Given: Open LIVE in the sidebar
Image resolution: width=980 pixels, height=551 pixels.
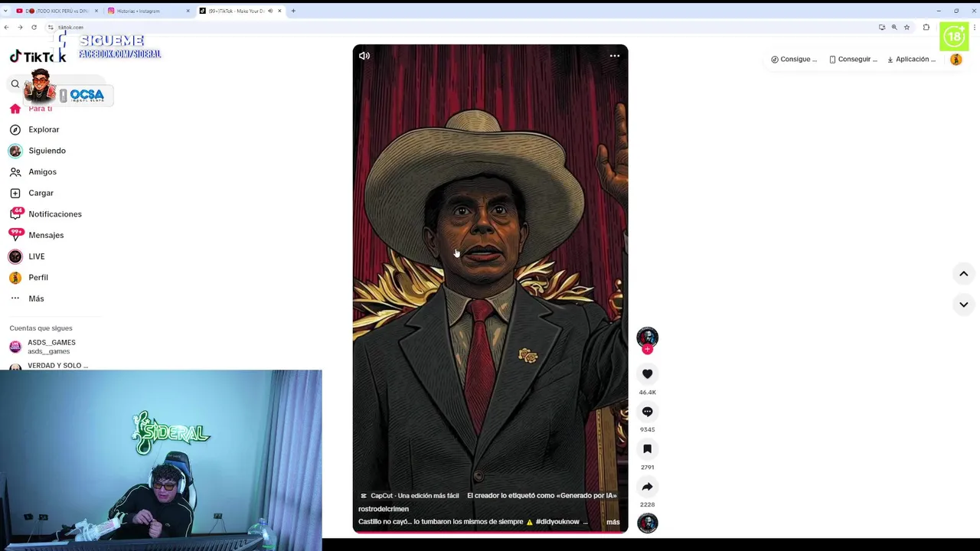Looking at the screenshot, I should coord(36,256).
